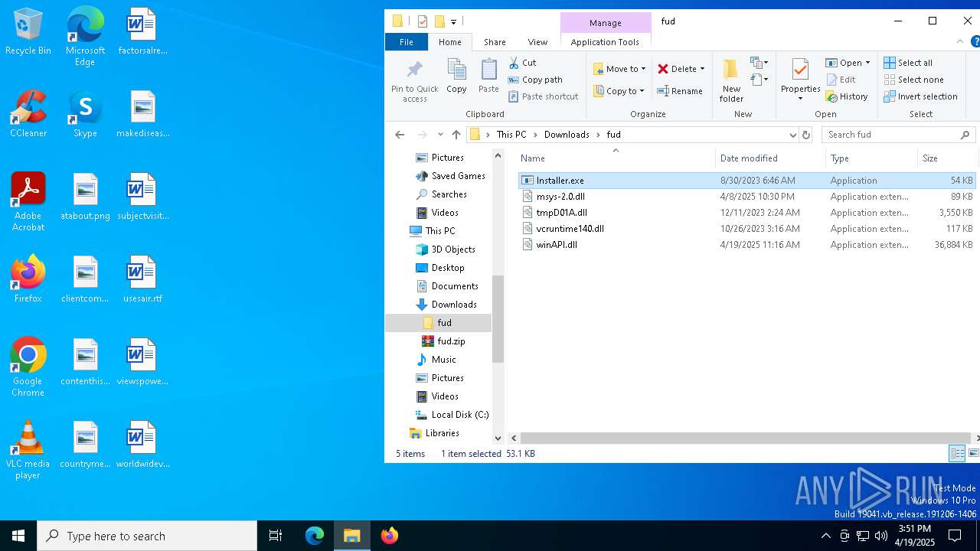Image resolution: width=980 pixels, height=551 pixels.
Task: Open the Delete dropdown
Action: 681,69
